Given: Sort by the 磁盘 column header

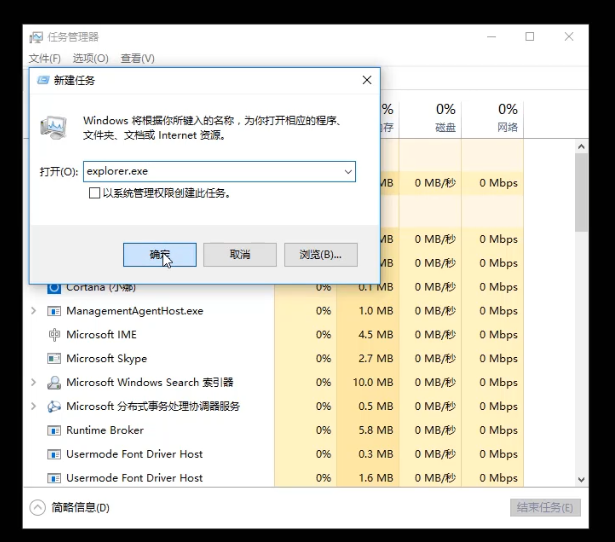Looking at the screenshot, I should [x=431, y=118].
